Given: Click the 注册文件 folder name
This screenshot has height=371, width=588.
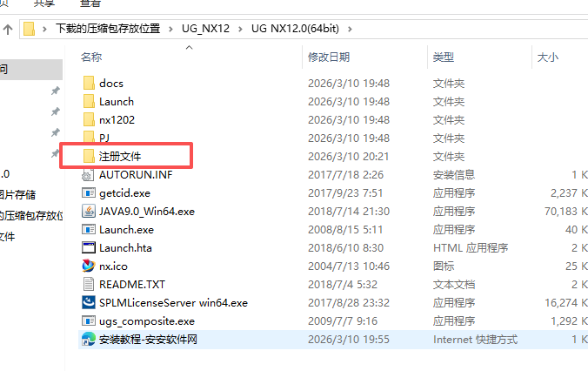Looking at the screenshot, I should pos(120,156).
